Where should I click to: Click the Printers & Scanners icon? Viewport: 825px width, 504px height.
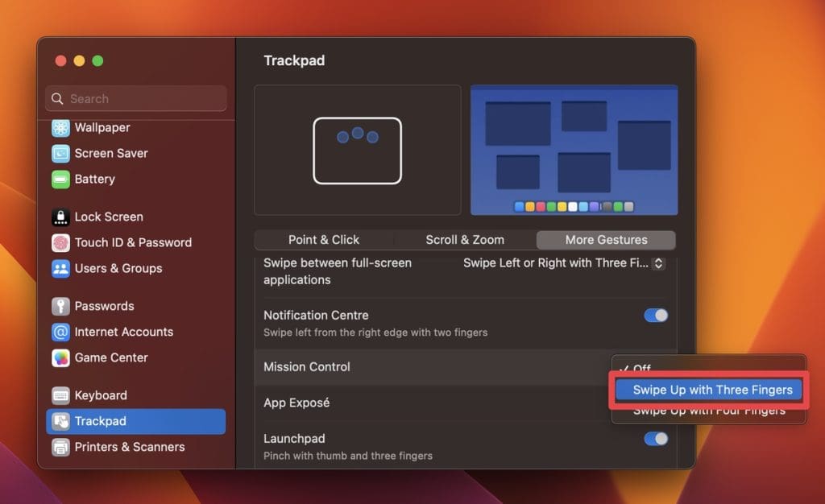tap(60, 448)
